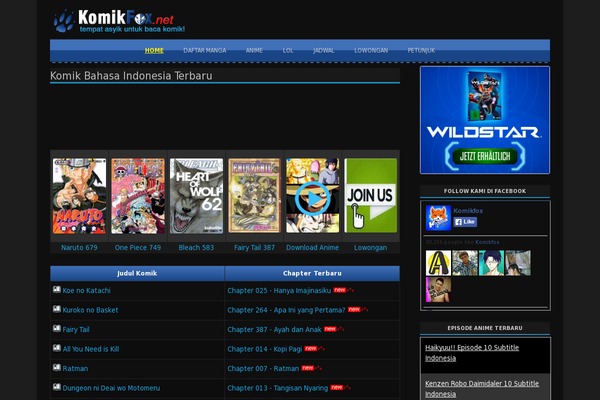Click the Chapter Terbaru column header
Screen dimensions: 600x400
[312, 273]
